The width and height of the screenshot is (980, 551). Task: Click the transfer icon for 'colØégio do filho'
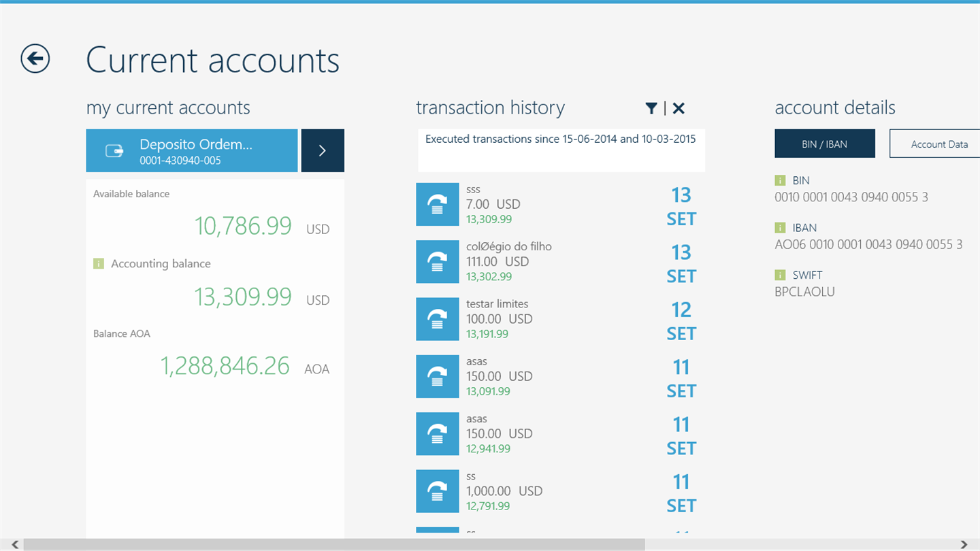coord(438,261)
